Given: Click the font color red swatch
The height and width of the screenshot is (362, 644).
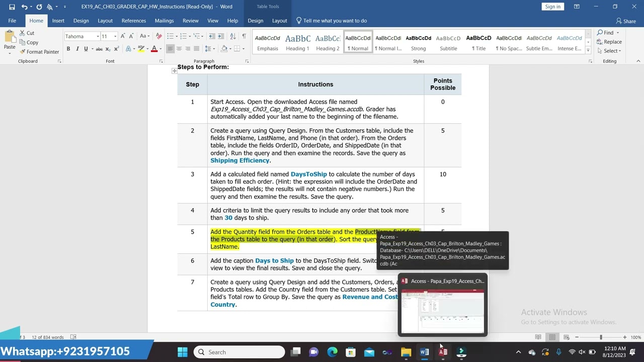Looking at the screenshot, I should click(154, 49).
